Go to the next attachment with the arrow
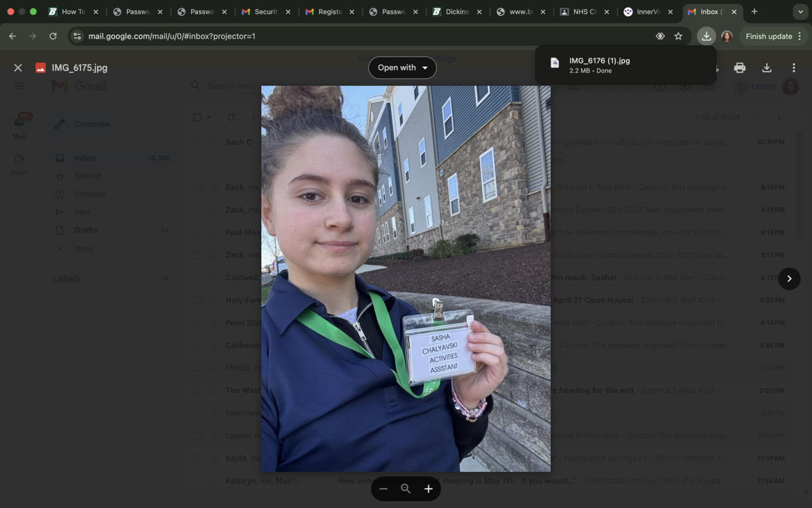This screenshot has width=812, height=508. [789, 278]
